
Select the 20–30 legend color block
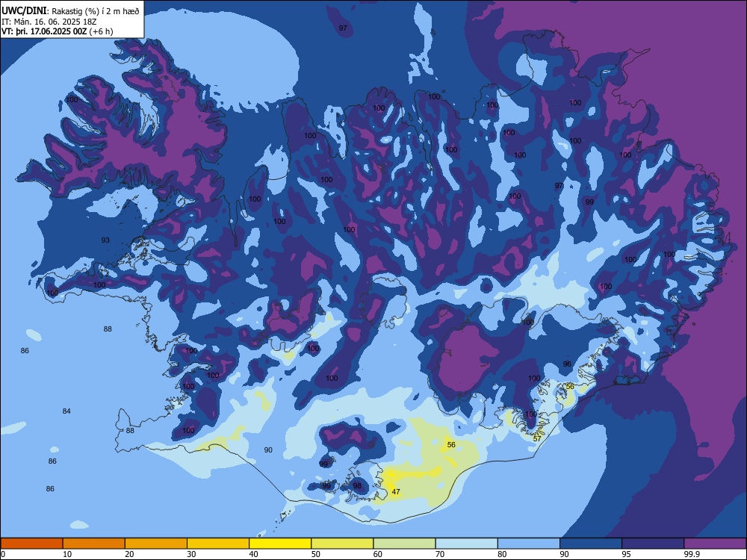[x=156, y=544]
